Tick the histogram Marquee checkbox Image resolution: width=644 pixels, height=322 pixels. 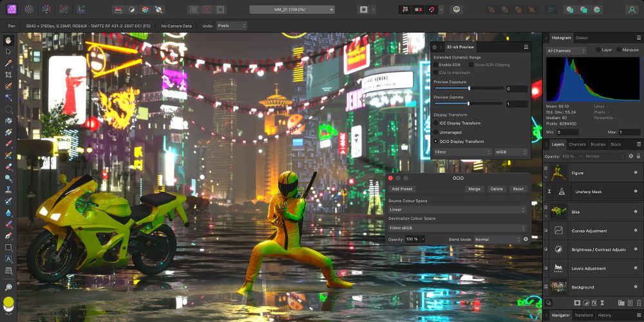tap(619, 50)
